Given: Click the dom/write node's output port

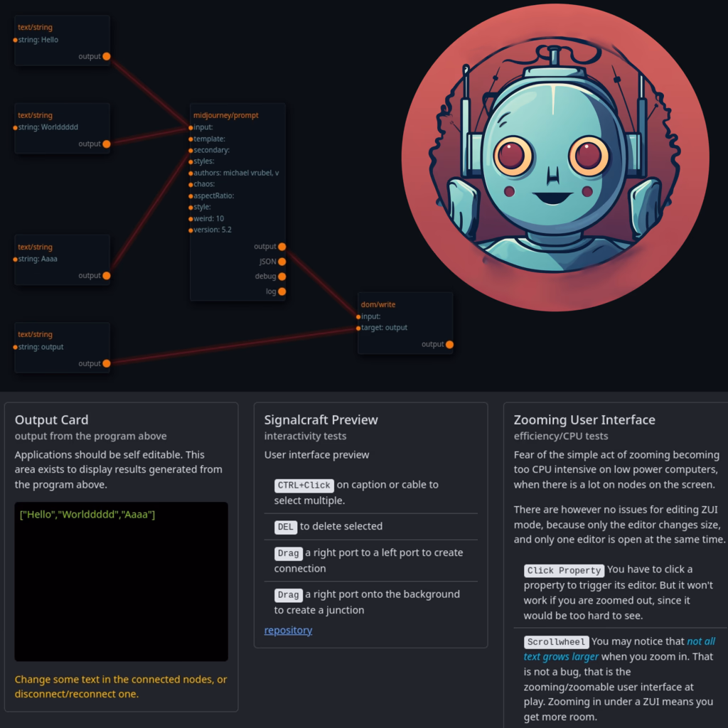Looking at the screenshot, I should tap(449, 345).
